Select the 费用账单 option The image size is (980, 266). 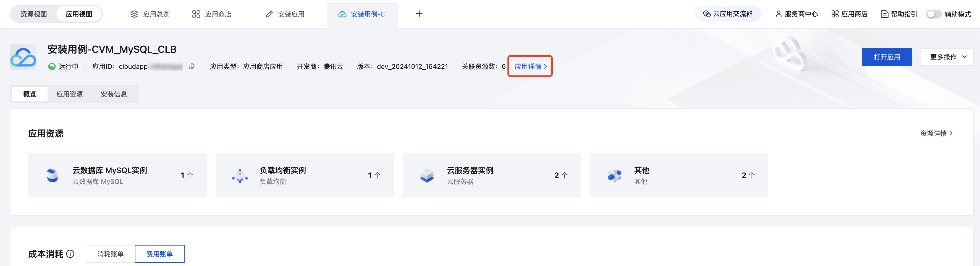[x=159, y=254]
